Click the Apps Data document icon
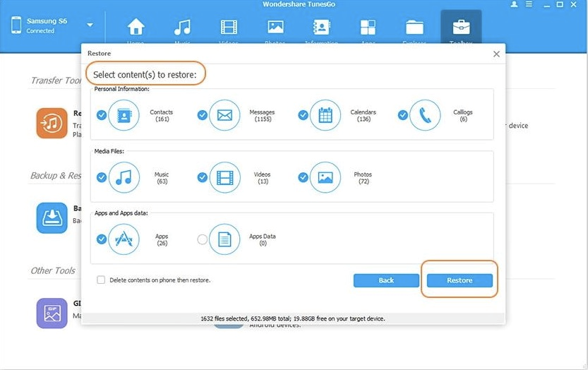This screenshot has width=588, height=370. tap(224, 239)
